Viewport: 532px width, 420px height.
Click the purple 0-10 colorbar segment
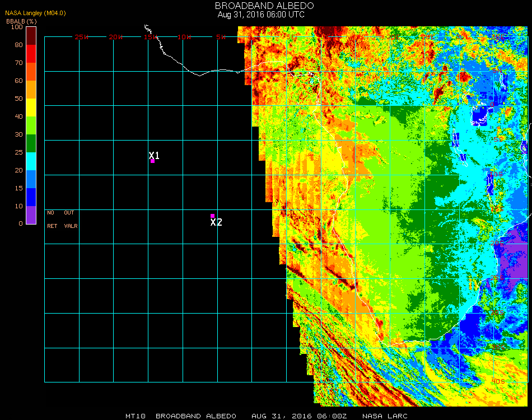click(31, 214)
